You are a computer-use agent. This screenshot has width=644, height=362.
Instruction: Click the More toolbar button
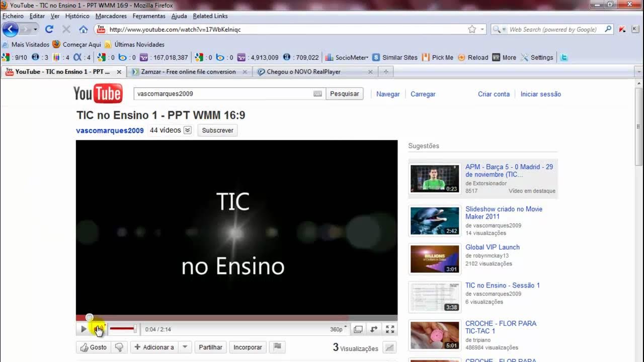coord(504,57)
